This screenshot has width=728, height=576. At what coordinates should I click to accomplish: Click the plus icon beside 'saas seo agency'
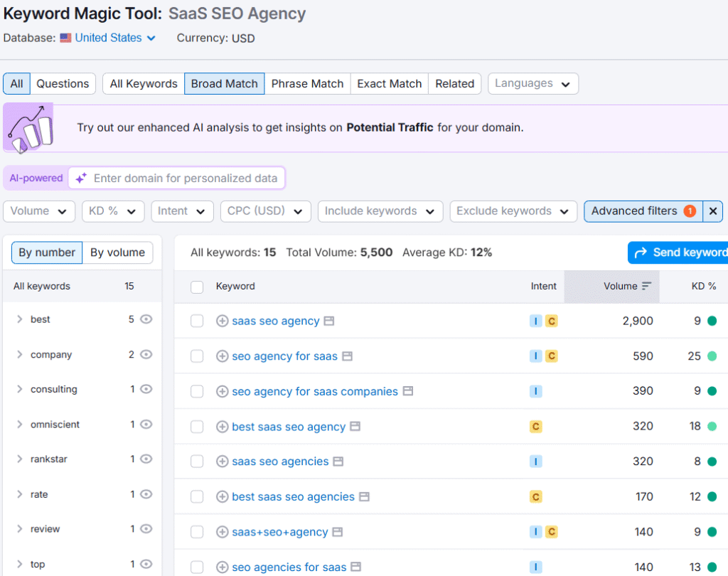(x=222, y=321)
